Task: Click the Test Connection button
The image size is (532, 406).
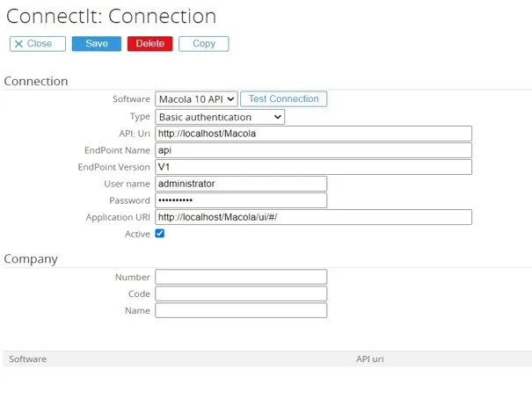Action: [x=283, y=99]
